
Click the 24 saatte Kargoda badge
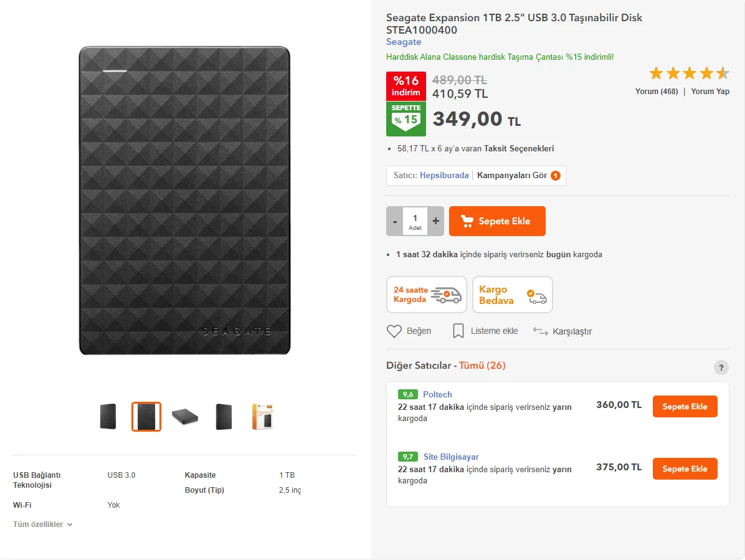tap(427, 295)
